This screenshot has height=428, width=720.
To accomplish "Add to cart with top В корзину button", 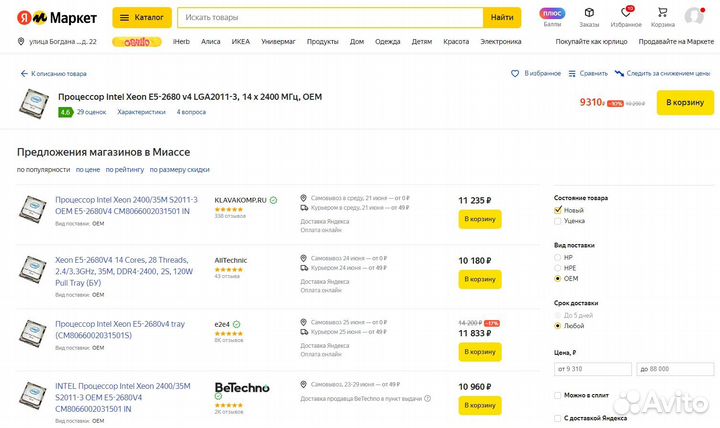I will click(x=685, y=102).
